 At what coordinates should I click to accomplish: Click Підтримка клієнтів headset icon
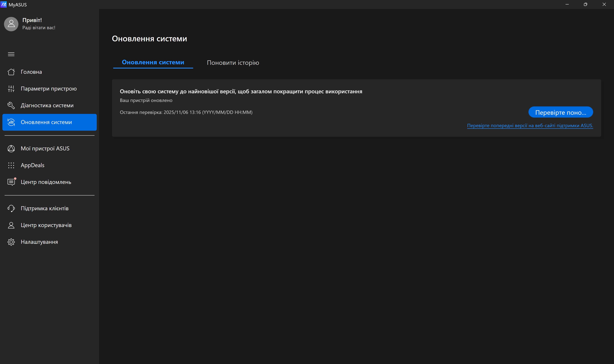(x=11, y=208)
